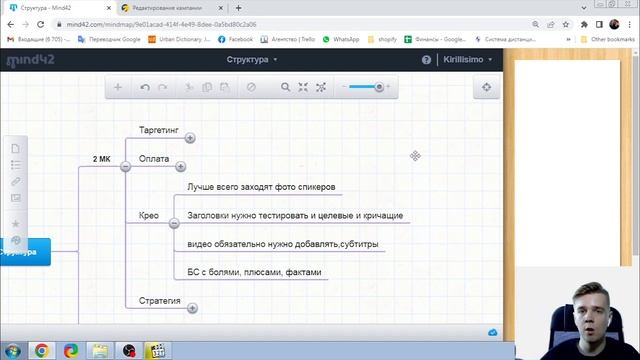This screenshot has height=360, width=640.
Task: Click the zoom out minus sign
Action: pyautogui.click(x=344, y=87)
